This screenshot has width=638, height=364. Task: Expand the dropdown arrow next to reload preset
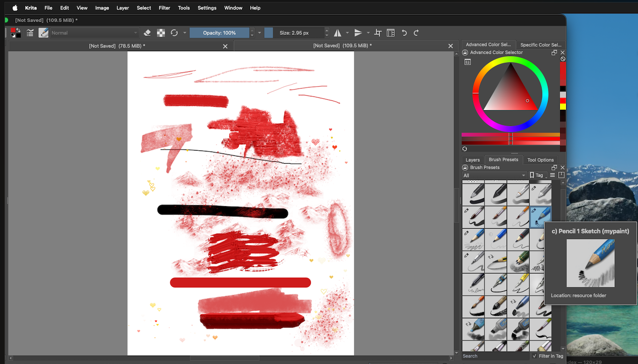tap(185, 33)
